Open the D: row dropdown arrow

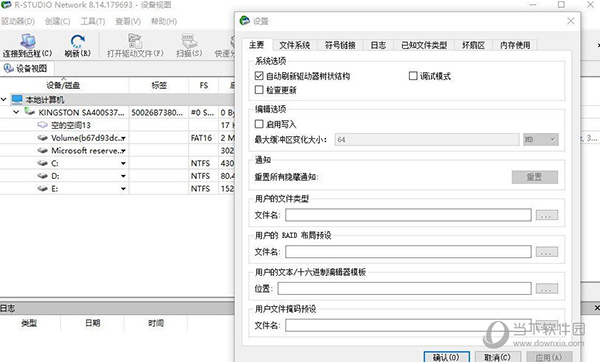pyautogui.click(x=123, y=176)
